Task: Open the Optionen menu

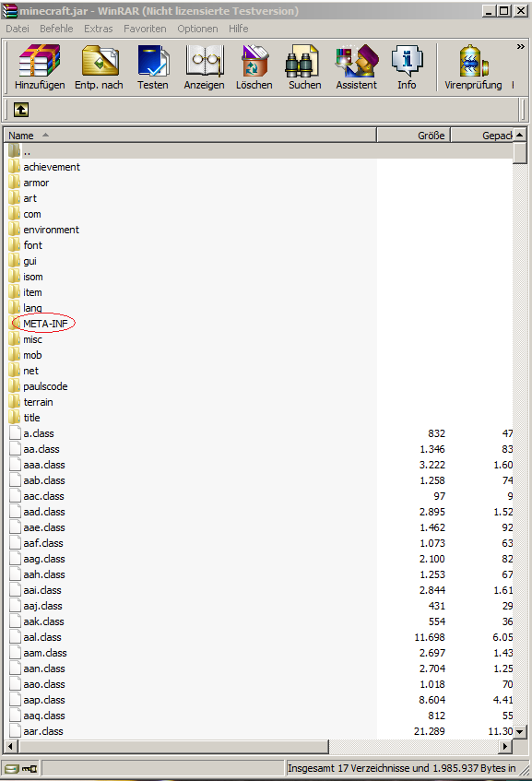Action: pos(197,29)
